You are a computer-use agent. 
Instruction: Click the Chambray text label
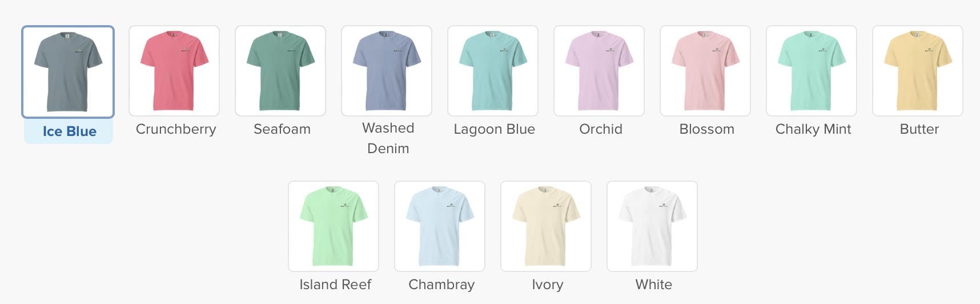[x=441, y=285]
